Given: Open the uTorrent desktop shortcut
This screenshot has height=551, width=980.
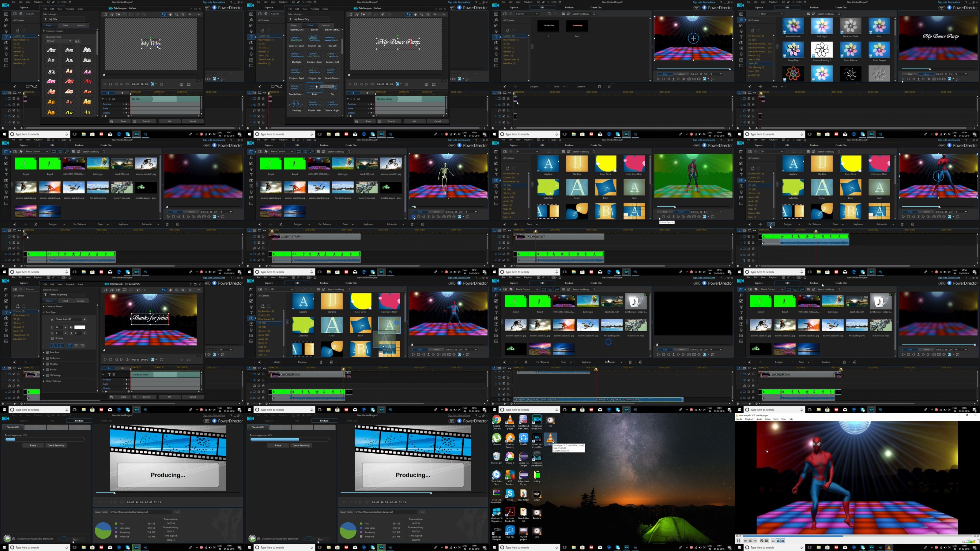Looking at the screenshot, I should click(496, 438).
